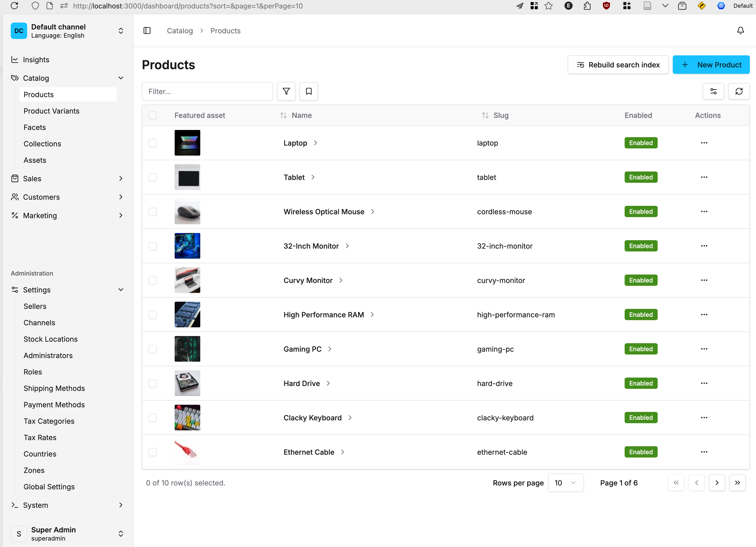This screenshot has height=547, width=756.
Task: Open Product Variants in sidebar
Action: coord(51,111)
